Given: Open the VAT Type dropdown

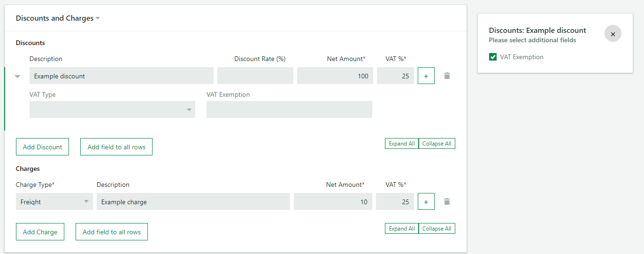Looking at the screenshot, I should tap(112, 109).
